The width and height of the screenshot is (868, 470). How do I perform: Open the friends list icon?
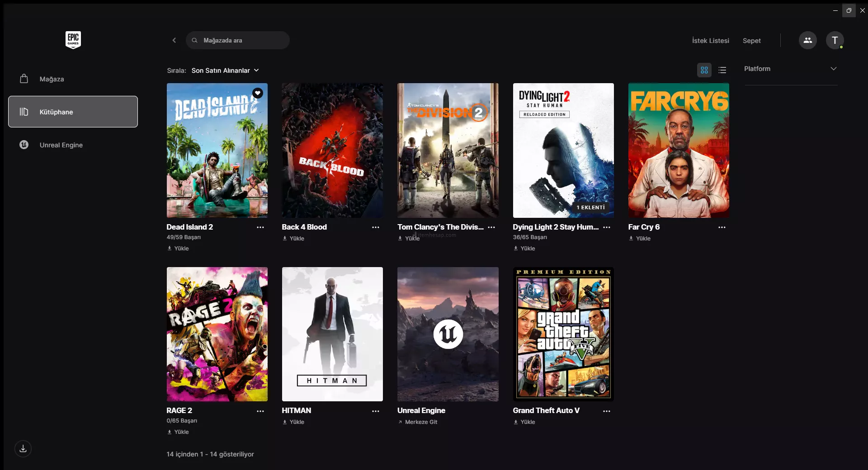(x=807, y=40)
